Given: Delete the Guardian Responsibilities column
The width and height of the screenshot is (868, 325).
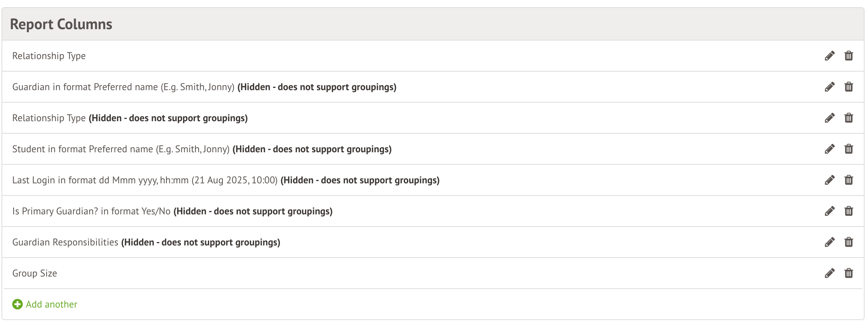Looking at the screenshot, I should [x=849, y=242].
